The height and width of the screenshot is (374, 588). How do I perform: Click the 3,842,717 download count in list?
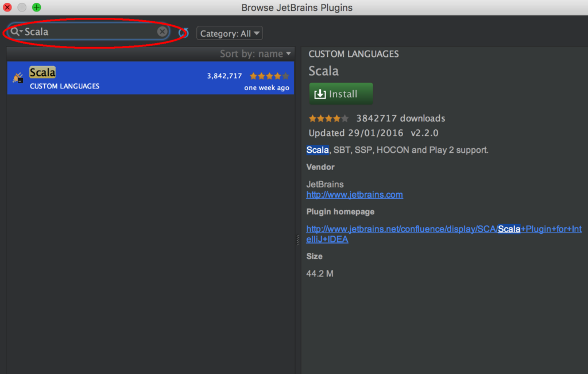pos(224,76)
